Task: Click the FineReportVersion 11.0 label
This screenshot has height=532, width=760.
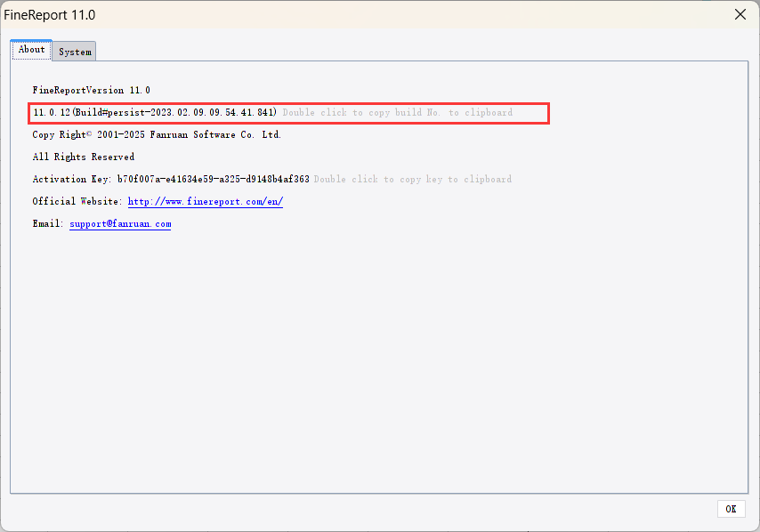Action: tap(91, 90)
